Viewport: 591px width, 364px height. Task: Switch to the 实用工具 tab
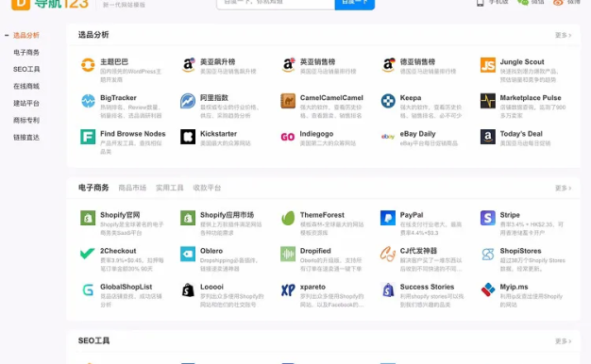(170, 188)
